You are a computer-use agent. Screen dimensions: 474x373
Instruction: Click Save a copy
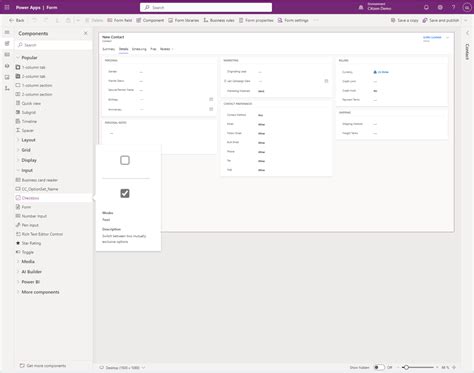(404, 20)
